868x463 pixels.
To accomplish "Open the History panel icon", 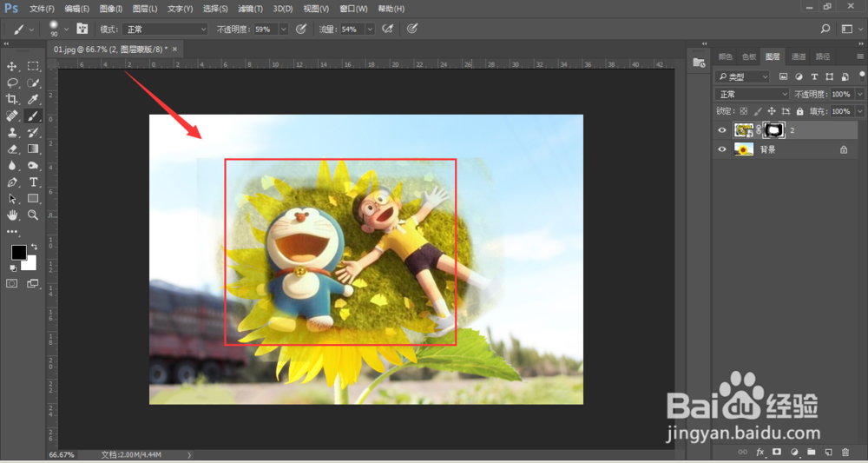I will pos(699,63).
